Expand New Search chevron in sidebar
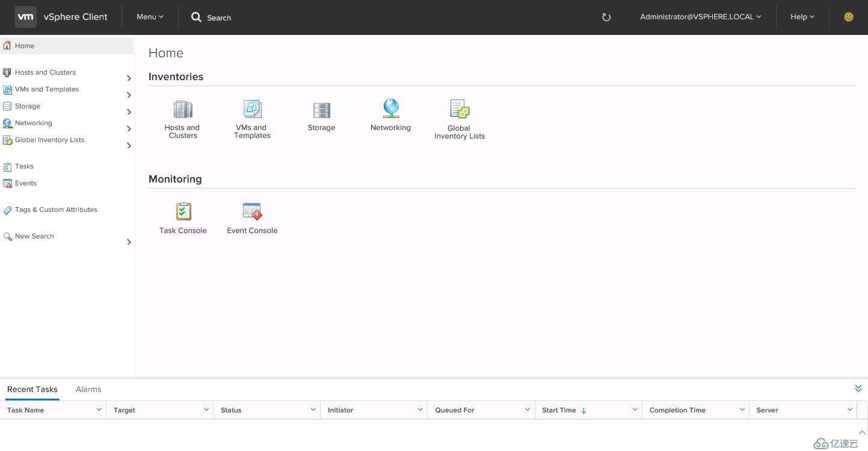Image resolution: width=868 pixels, height=451 pixels. (129, 241)
